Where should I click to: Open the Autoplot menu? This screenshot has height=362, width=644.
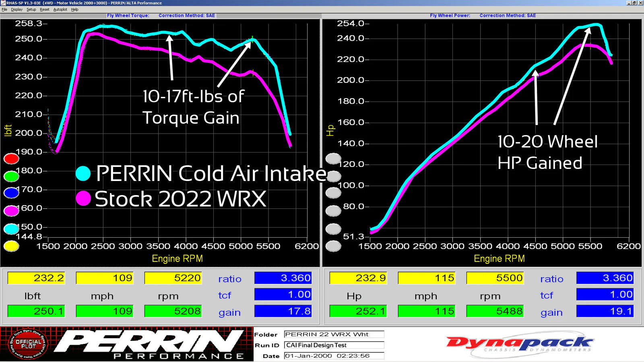pyautogui.click(x=60, y=9)
